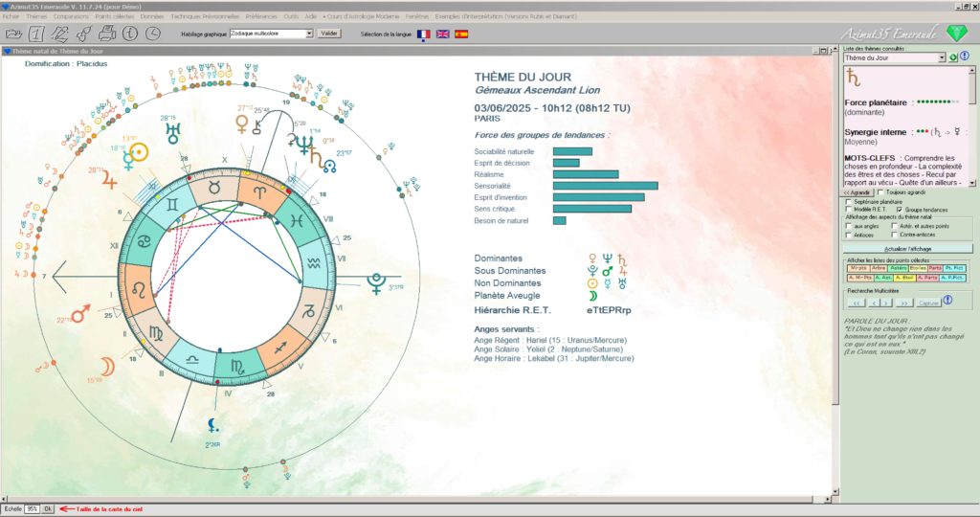Open the Fenêtres menu
This screenshot has height=517, width=980.
[x=417, y=17]
